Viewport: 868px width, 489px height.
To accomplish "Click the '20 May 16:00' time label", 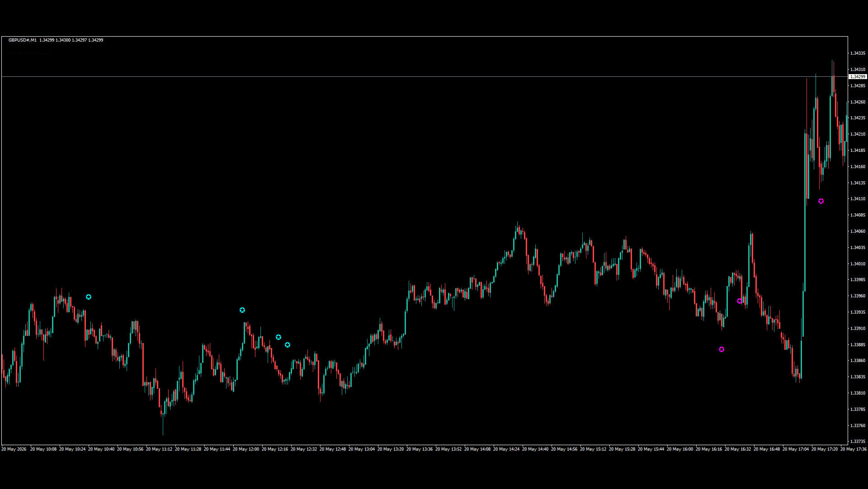I will (x=680, y=449).
